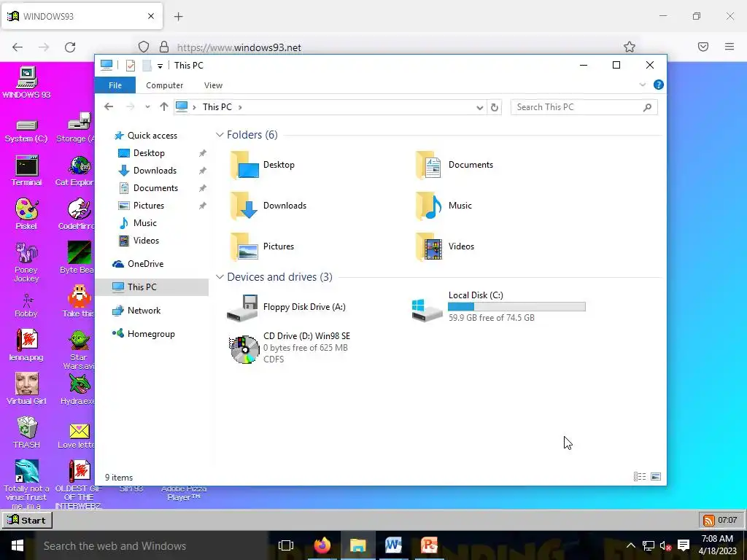Open lenna.png on the desktop

tap(26, 345)
